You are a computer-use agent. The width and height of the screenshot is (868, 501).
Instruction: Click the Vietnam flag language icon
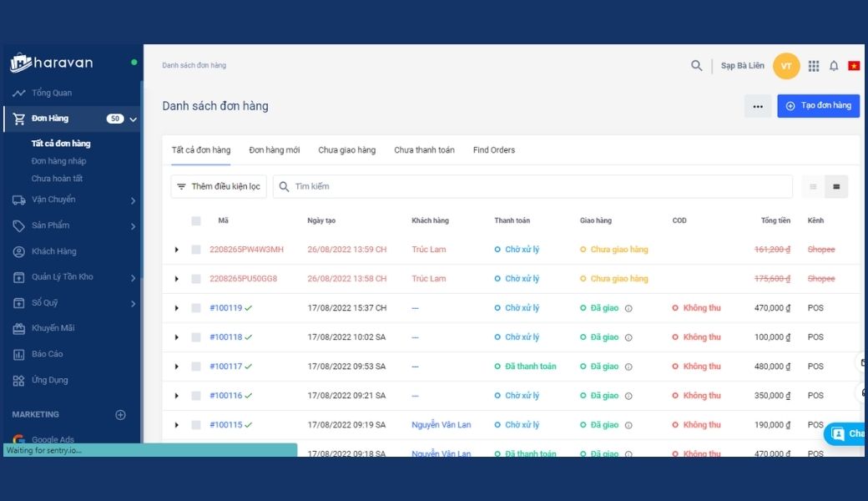[x=854, y=66]
